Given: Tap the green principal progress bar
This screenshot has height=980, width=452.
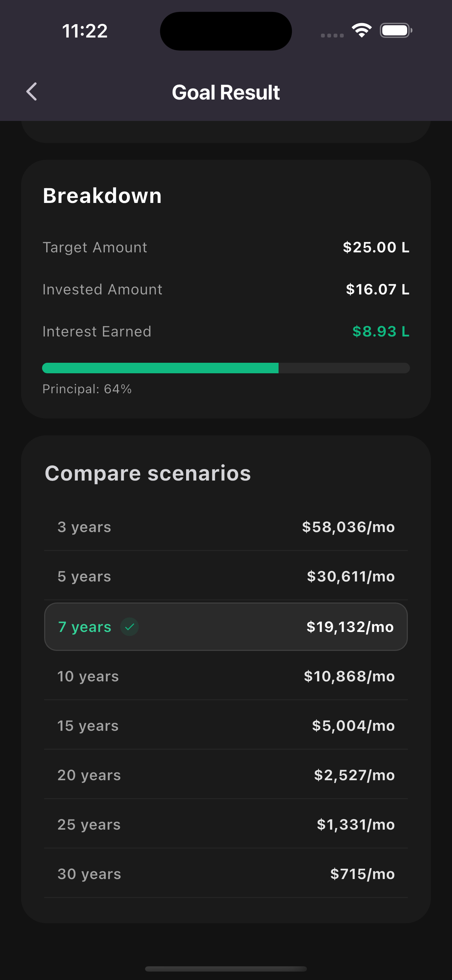Looking at the screenshot, I should [x=160, y=368].
